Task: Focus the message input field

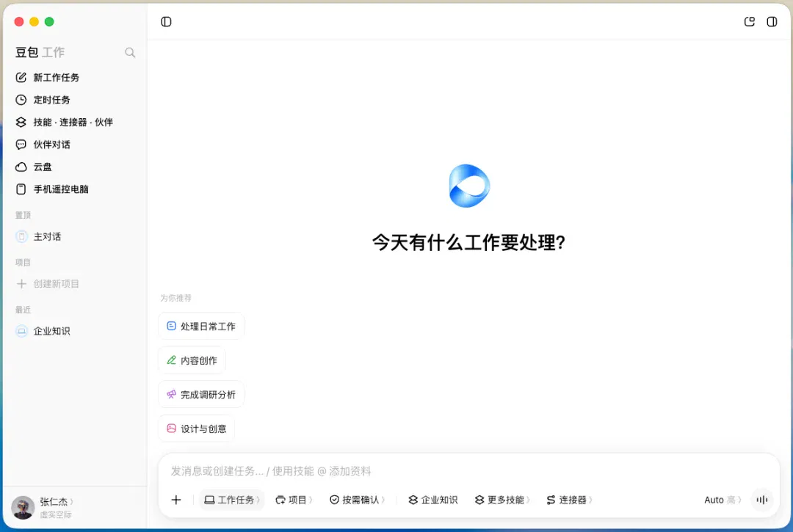Action: click(x=468, y=471)
